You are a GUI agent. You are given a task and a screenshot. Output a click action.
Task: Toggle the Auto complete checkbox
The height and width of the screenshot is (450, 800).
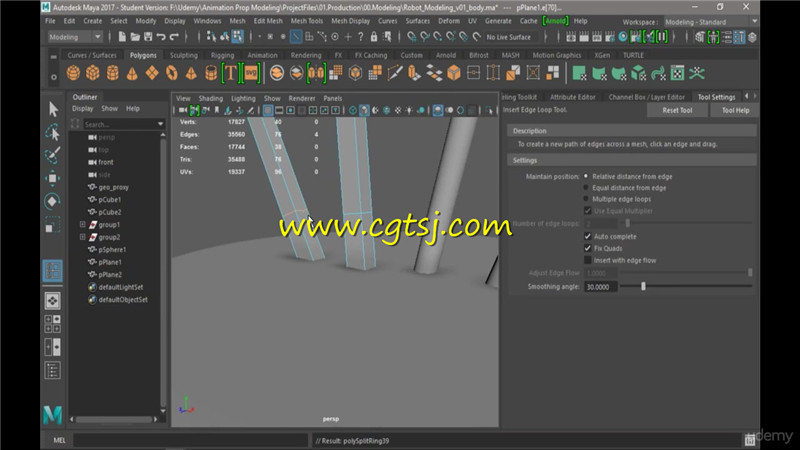click(x=588, y=236)
